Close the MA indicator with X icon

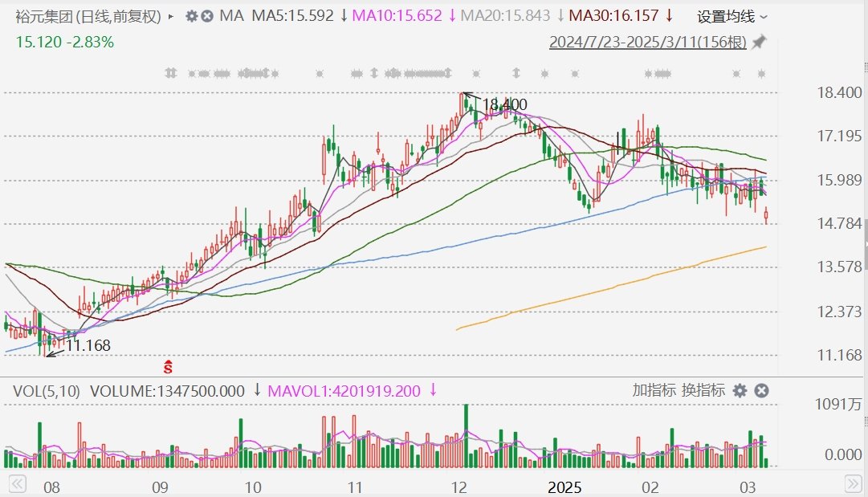[x=207, y=16]
